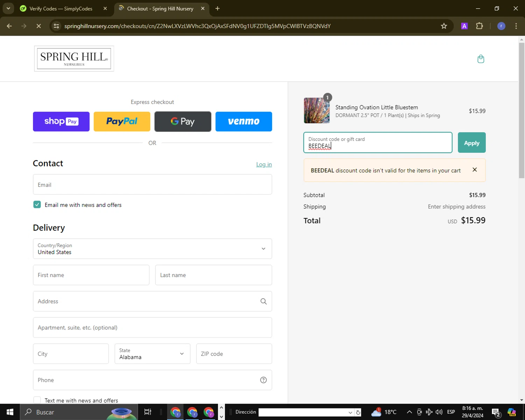Viewport: 525px width, 420px height.
Task: Click the Meet Now camera tray icon
Action: click(419, 412)
